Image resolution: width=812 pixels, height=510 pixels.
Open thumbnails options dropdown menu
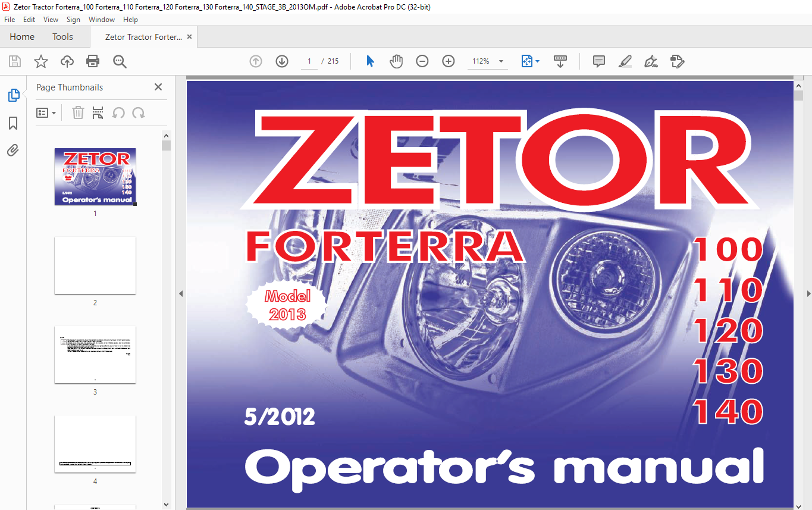pos(46,112)
